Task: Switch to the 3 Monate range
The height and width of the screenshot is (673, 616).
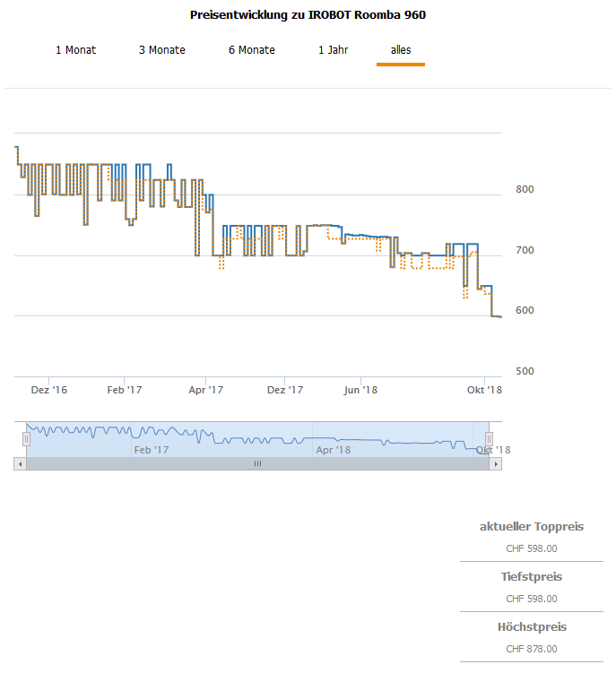Action: click(161, 50)
